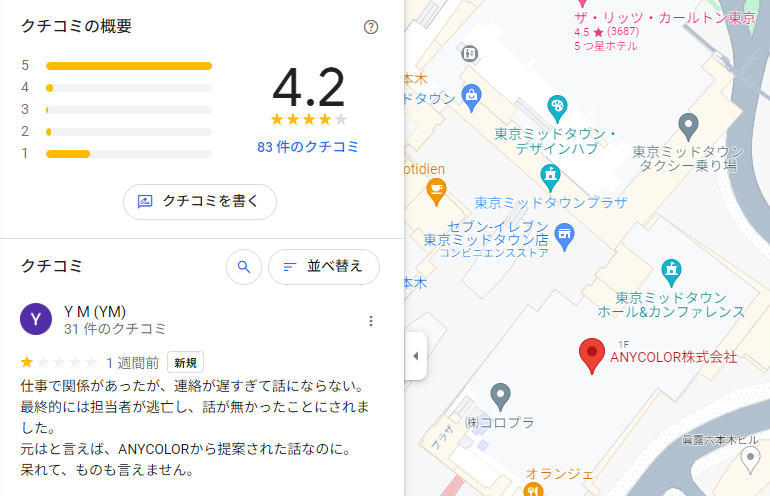This screenshot has height=496, width=770.
Task: Click the 新規 badge on the review
Action: (185, 363)
